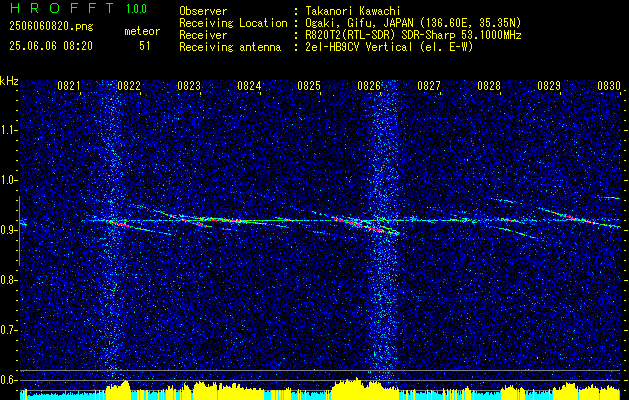The height and width of the screenshot is (400, 629).
Task: Click the Receiving antenna label
Action: click(230, 47)
